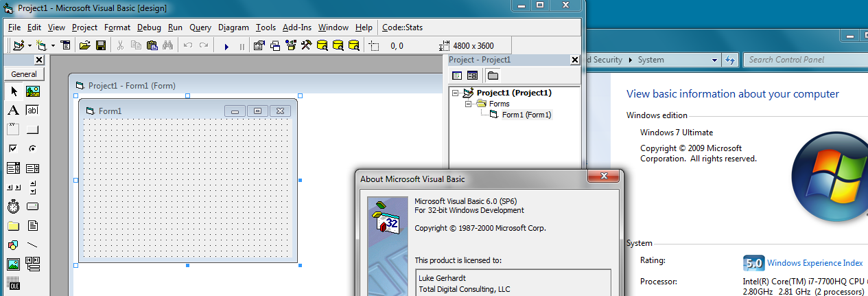Select the Pointer tool in the toolbox

13,91
